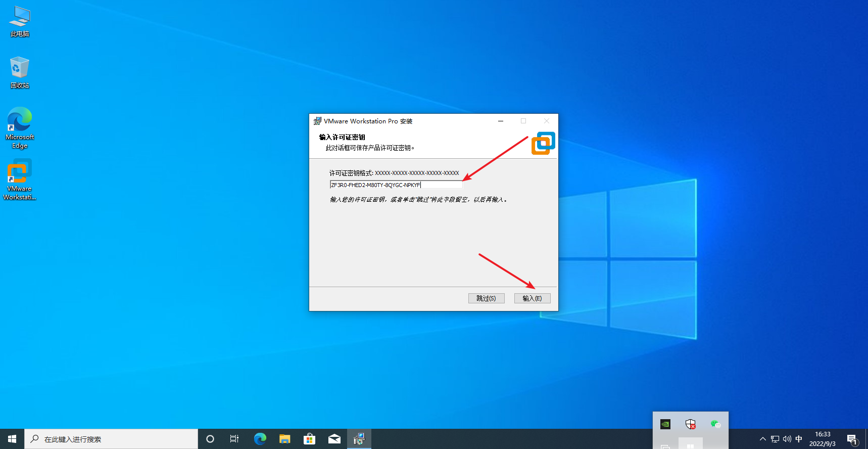Open NVIDIA icon in tray overflow
The height and width of the screenshot is (449, 868).
(665, 424)
